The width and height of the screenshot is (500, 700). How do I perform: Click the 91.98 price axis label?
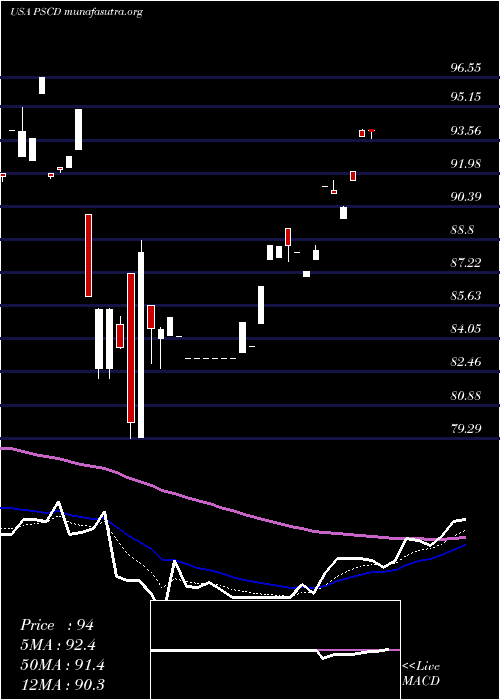click(465, 164)
